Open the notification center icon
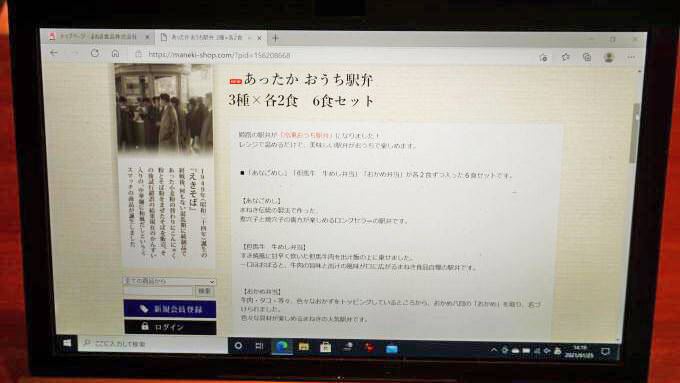This screenshot has width=680, height=383. pyautogui.click(x=605, y=351)
